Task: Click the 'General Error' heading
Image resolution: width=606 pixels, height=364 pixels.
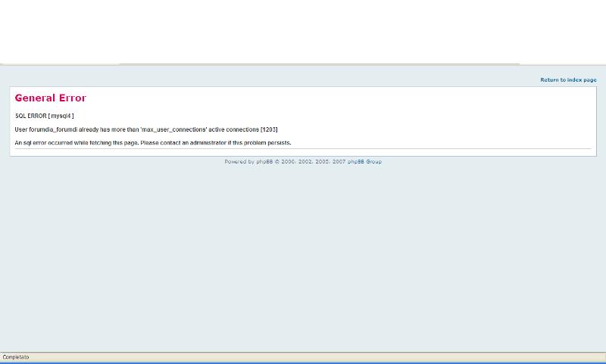Action: point(51,98)
